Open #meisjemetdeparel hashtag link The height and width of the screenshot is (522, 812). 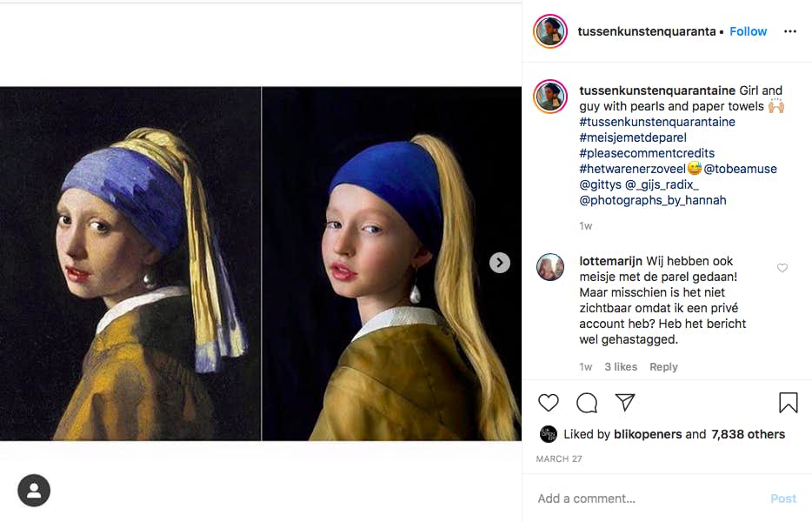point(633,137)
